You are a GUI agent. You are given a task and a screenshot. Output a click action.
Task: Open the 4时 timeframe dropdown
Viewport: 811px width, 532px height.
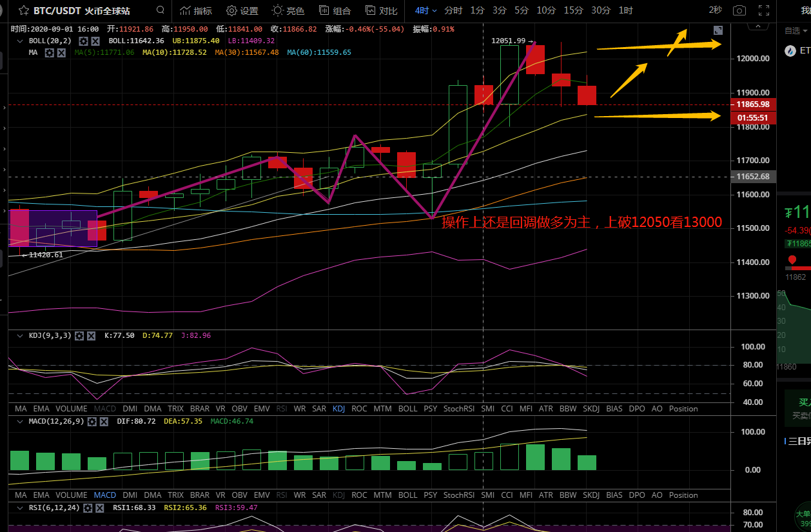425,10
